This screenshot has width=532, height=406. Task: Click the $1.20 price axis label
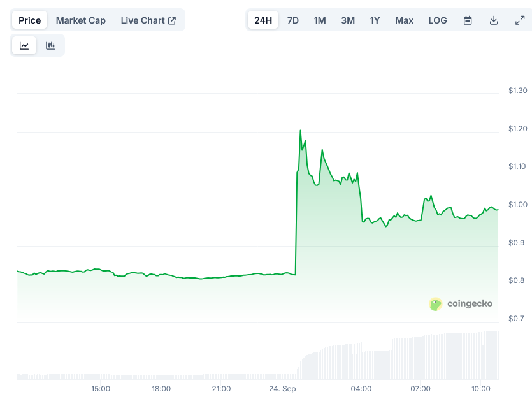pos(518,129)
